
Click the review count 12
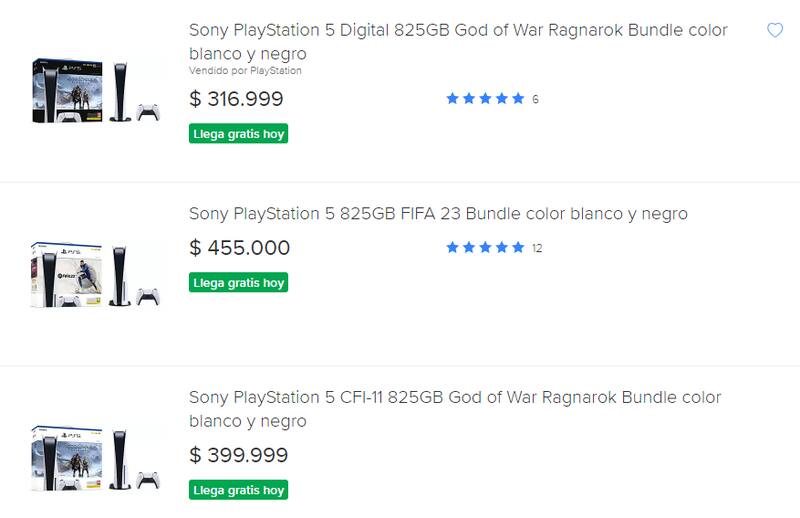click(x=537, y=248)
